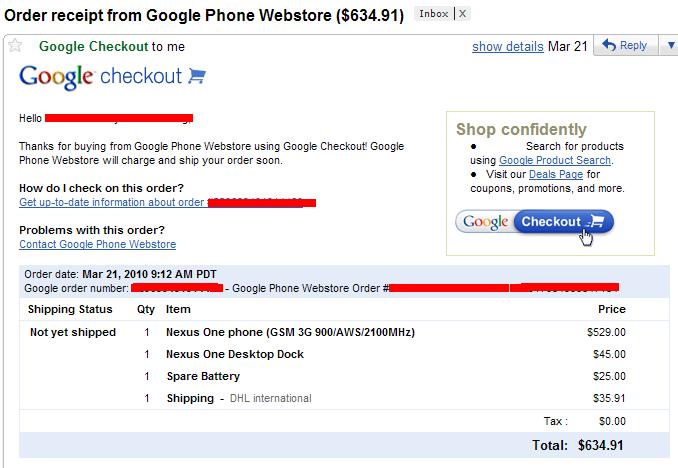Click the shopping cart icon beside checkout

click(197, 76)
